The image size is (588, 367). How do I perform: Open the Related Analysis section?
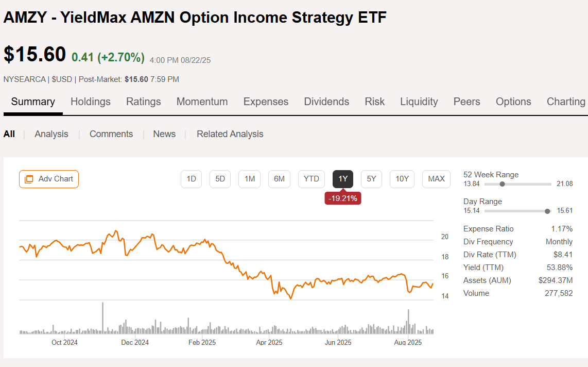tap(230, 134)
